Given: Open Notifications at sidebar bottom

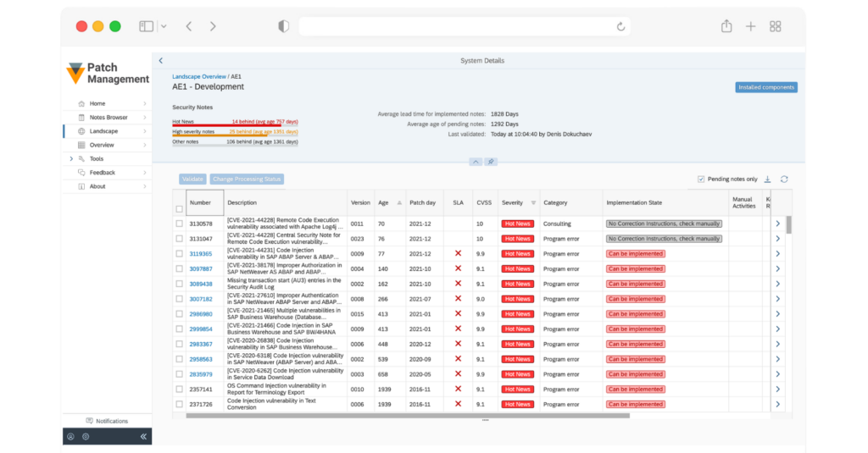Looking at the screenshot, I should click(x=107, y=421).
